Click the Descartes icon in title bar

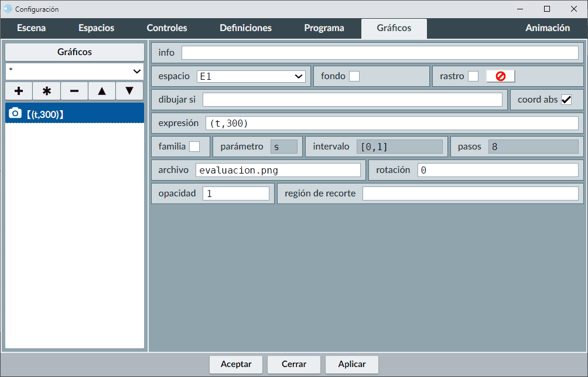[8, 9]
